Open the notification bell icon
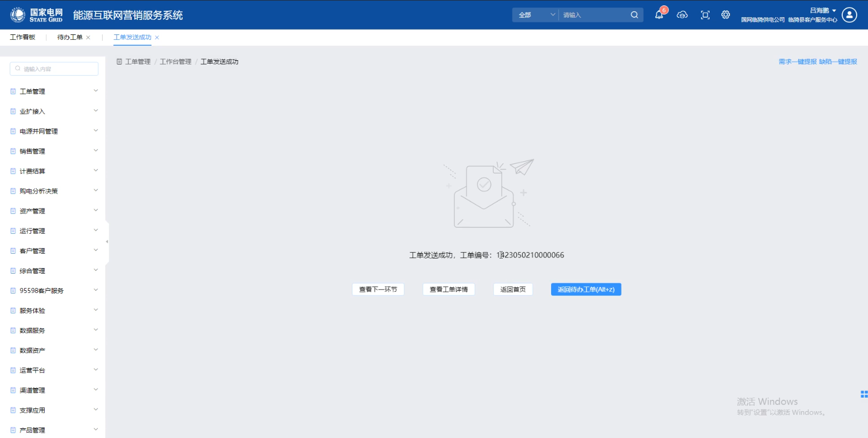 click(x=659, y=15)
